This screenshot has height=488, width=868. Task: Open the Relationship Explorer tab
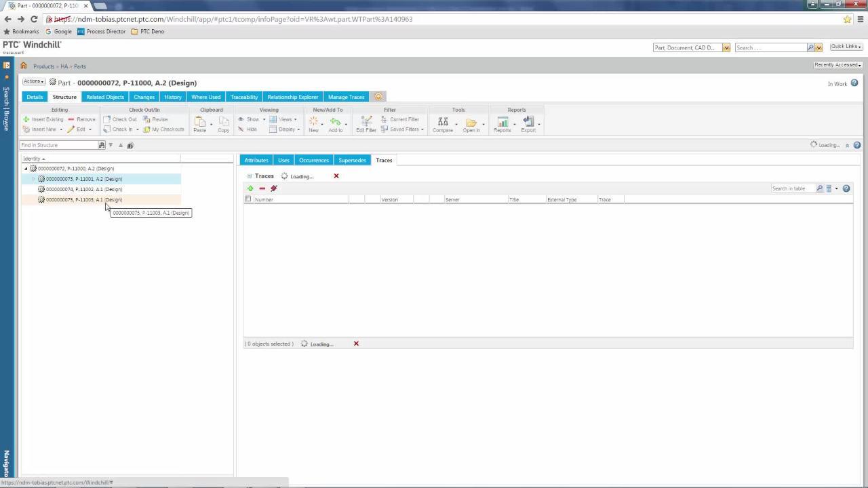293,97
